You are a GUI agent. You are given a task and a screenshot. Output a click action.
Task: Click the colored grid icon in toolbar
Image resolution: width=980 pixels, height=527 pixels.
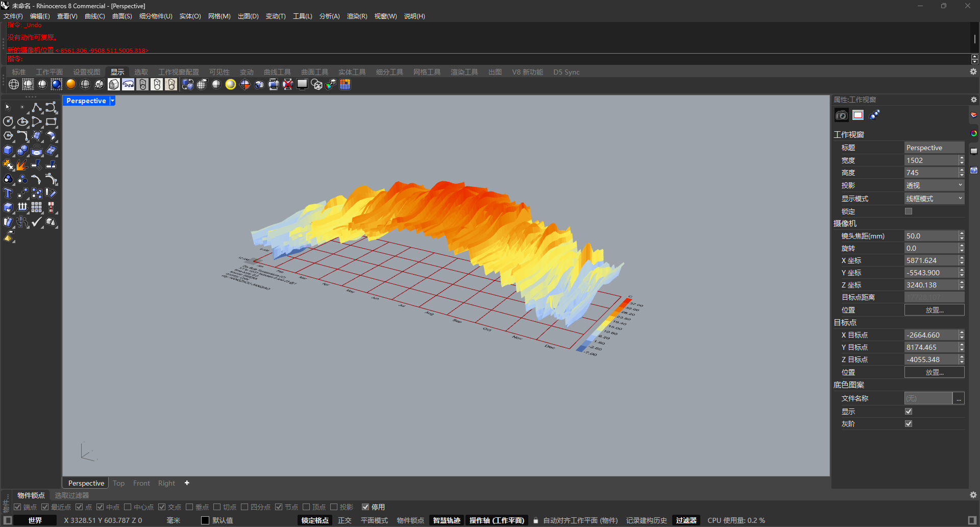click(x=345, y=84)
